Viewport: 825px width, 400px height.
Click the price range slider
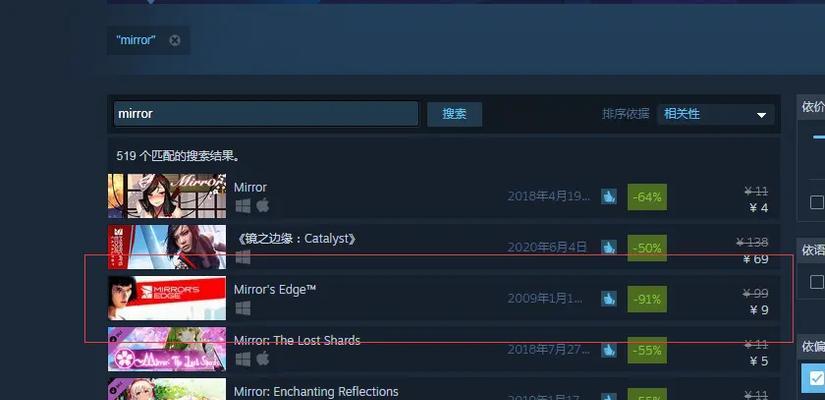tap(818, 137)
